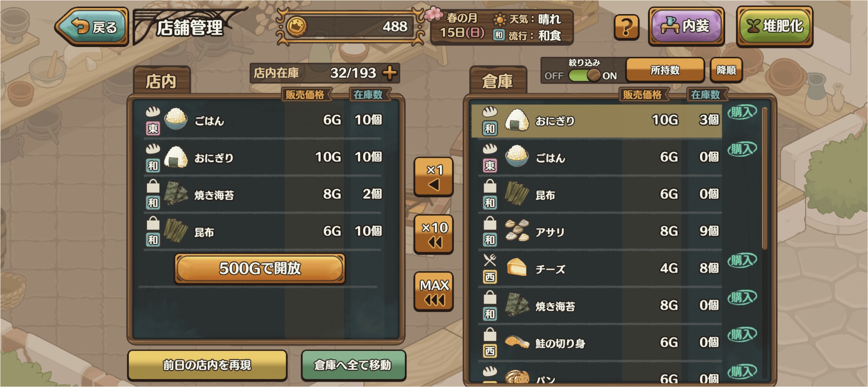Open the 所持数 sort selector

tap(665, 70)
